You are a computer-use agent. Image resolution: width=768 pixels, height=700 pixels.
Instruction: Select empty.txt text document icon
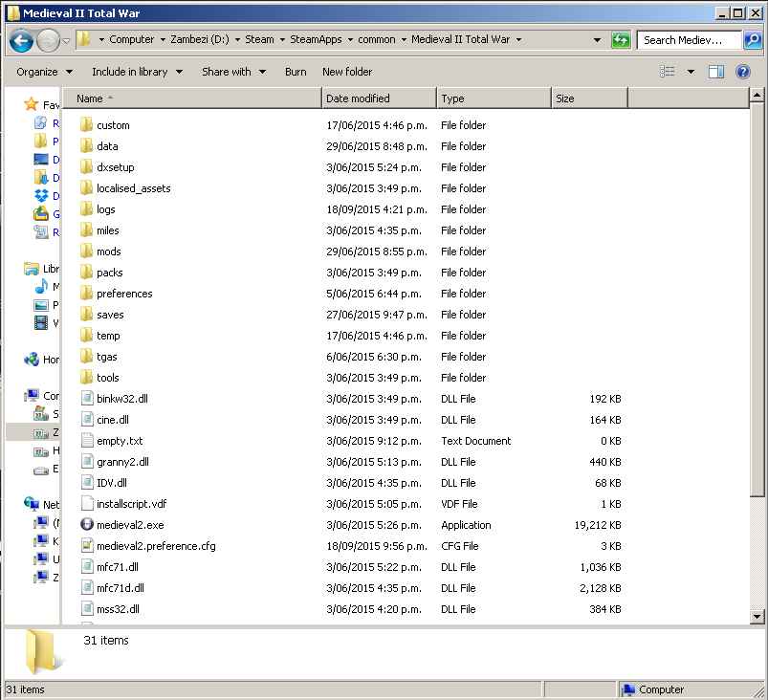click(x=87, y=441)
